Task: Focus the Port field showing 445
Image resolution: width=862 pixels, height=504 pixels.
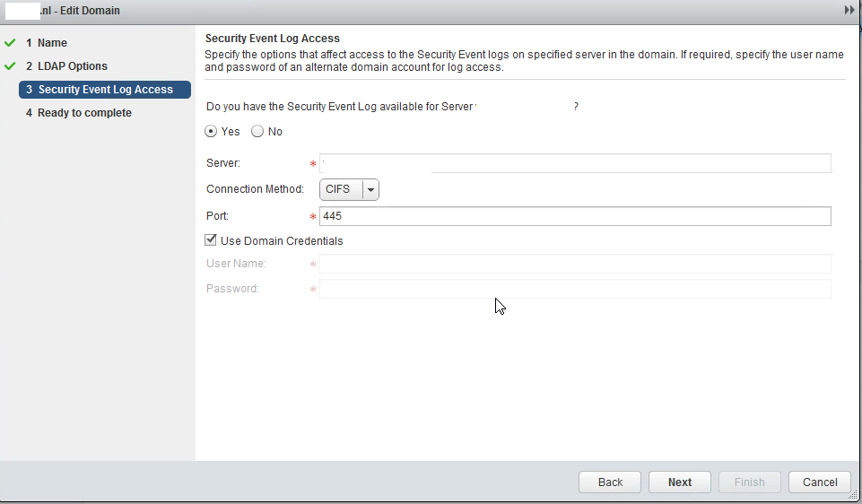Action: pyautogui.click(x=575, y=216)
